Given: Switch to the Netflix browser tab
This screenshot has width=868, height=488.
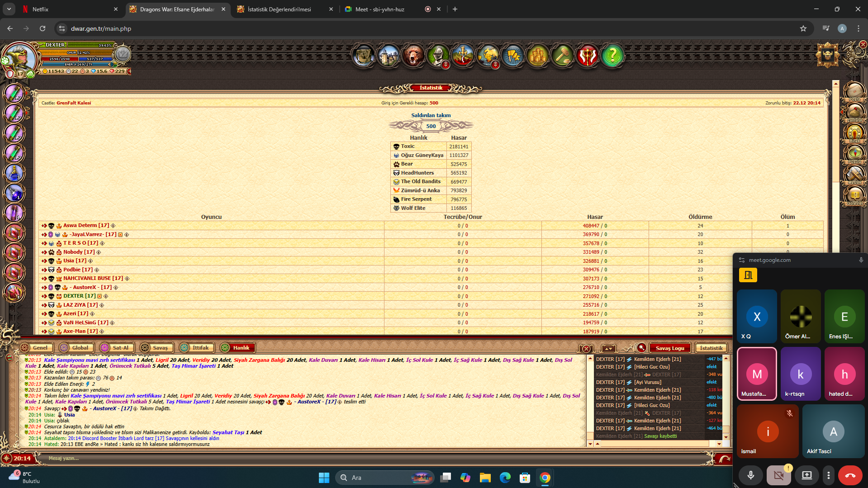Looking at the screenshot, I should [71, 9].
